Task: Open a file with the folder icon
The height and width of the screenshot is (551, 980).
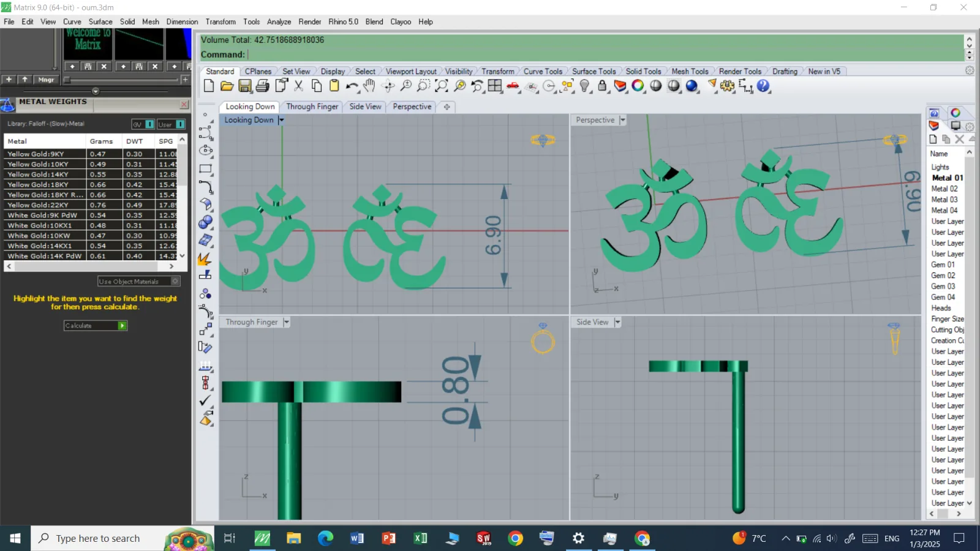Action: click(x=227, y=86)
